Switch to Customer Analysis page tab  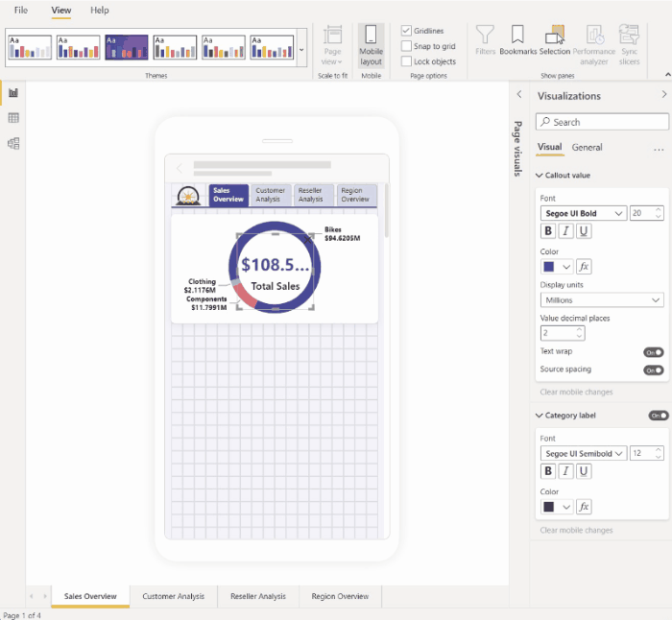(174, 597)
